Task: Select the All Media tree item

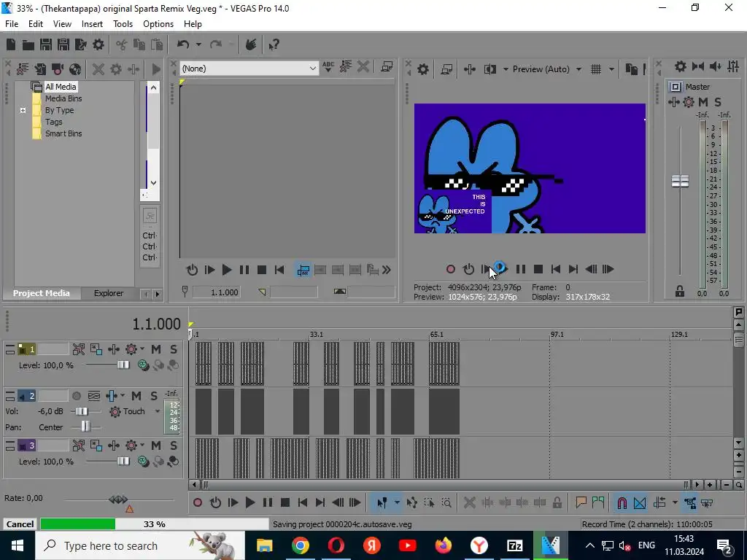Action: point(61,87)
